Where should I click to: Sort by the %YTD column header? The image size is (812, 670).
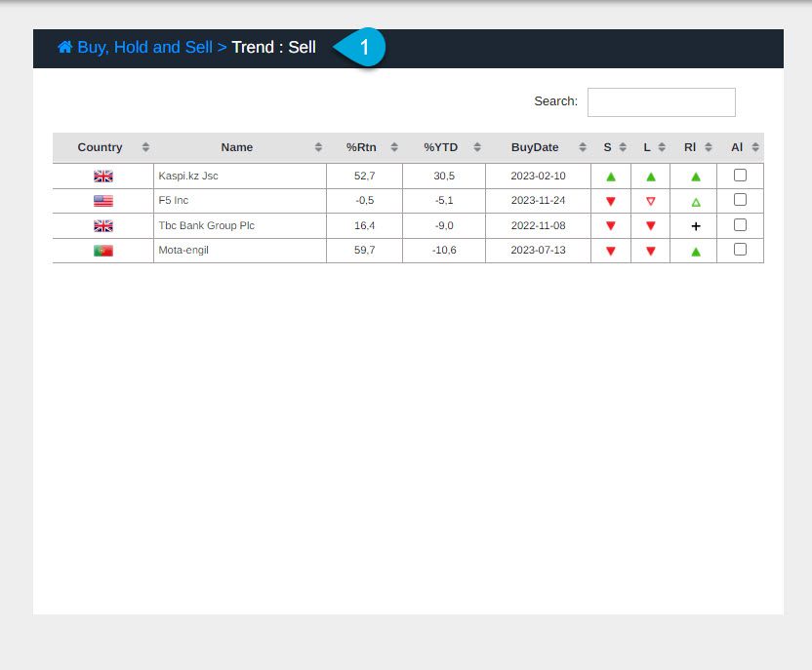tap(440, 147)
